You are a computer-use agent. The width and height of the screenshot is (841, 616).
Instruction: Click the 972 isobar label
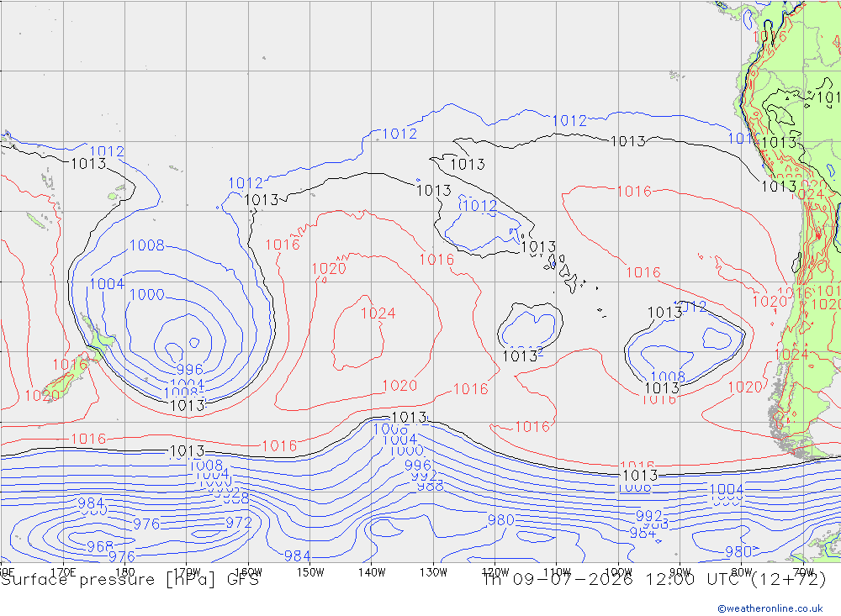pos(239,522)
